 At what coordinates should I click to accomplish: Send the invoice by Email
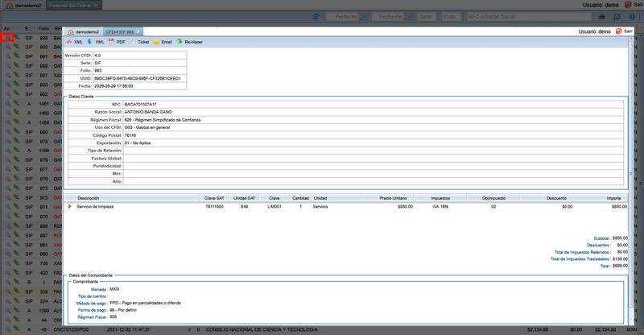pos(163,42)
